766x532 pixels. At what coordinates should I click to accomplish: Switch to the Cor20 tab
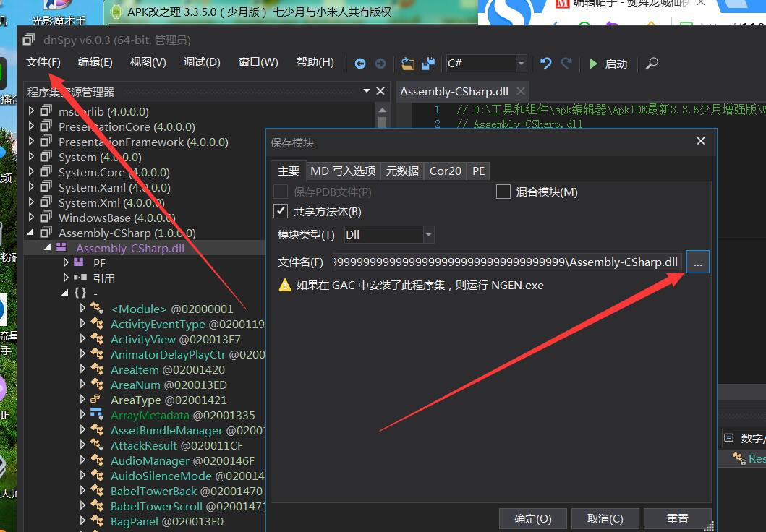tap(445, 171)
